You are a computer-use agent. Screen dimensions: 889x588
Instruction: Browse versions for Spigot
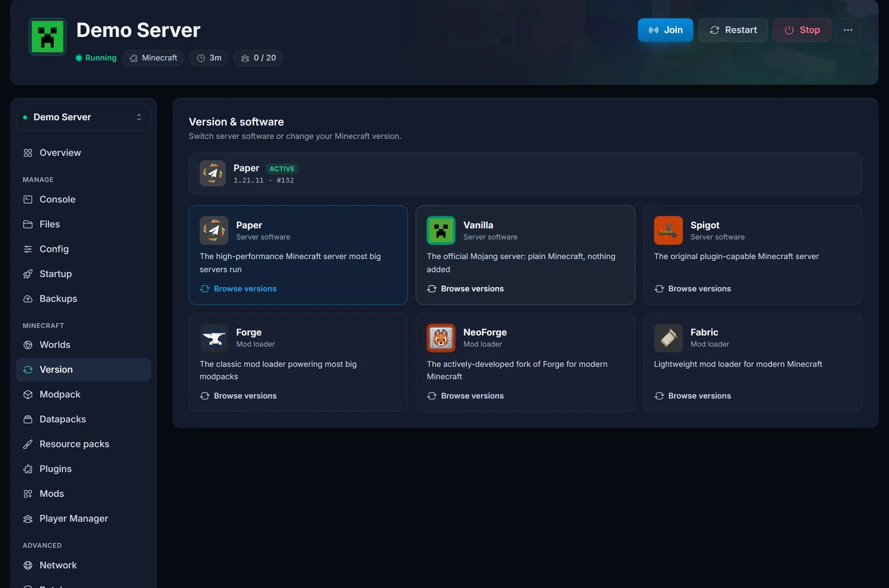point(693,289)
